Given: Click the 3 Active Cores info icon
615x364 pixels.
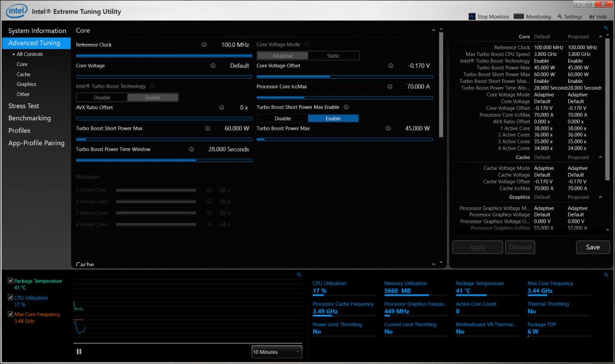Looking at the screenshot, I should tap(210, 213).
